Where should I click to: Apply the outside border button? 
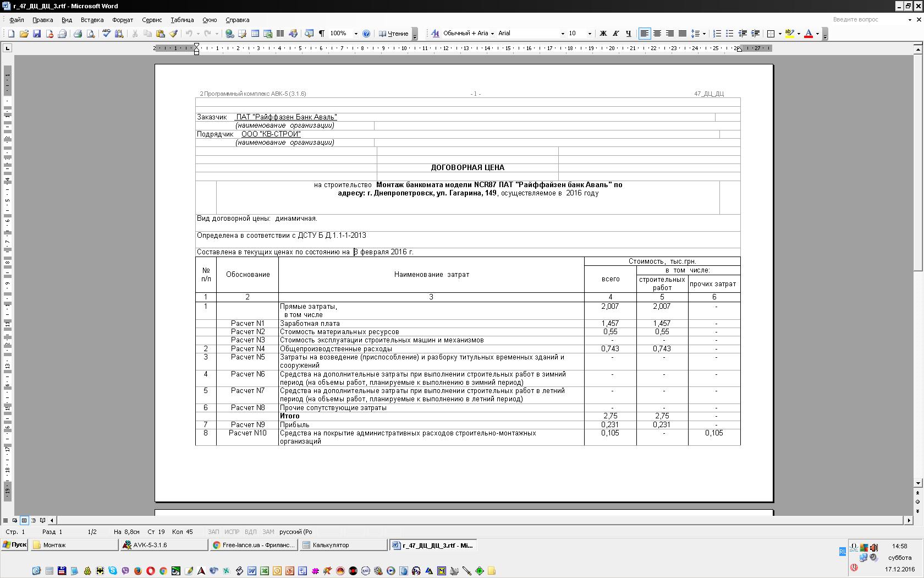pyautogui.click(x=771, y=34)
